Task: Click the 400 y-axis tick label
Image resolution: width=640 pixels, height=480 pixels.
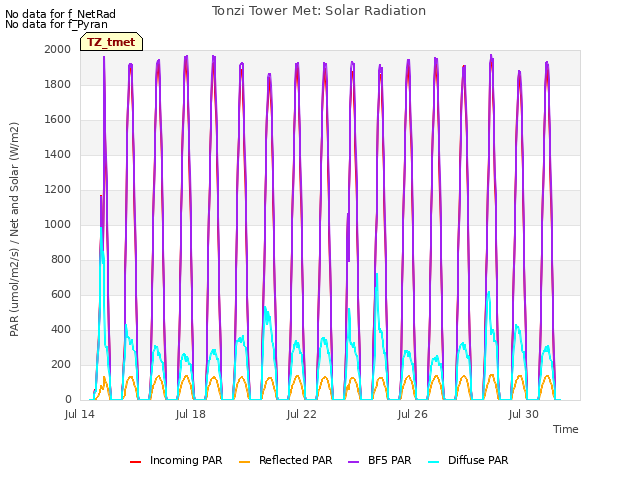Action: (61, 329)
